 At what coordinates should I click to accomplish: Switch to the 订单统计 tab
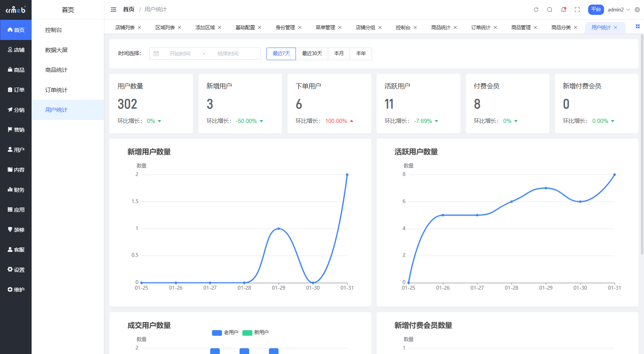[x=480, y=27]
